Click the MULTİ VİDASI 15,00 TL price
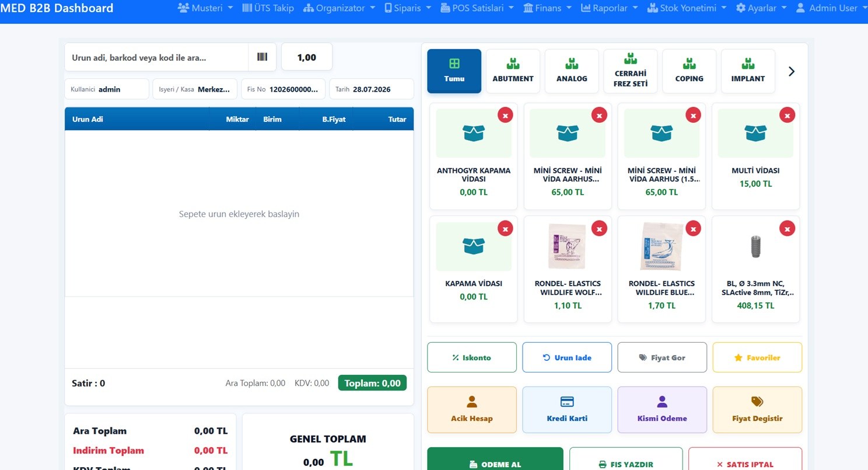 click(755, 184)
